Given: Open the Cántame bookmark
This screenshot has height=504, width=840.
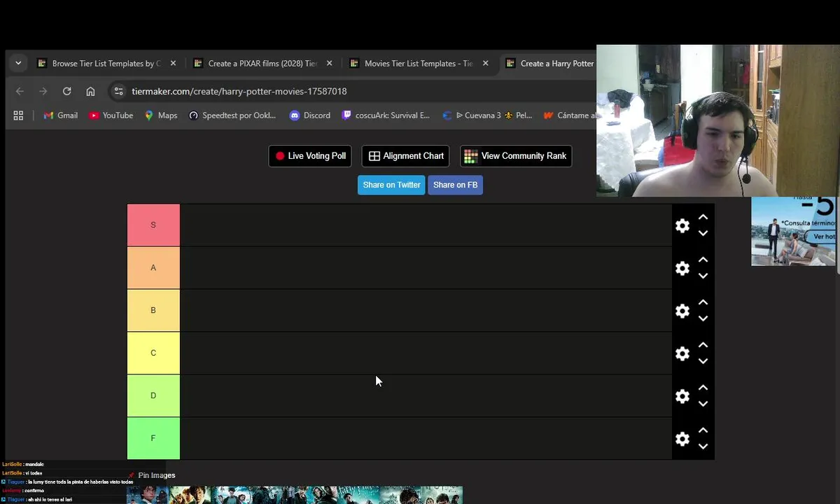Looking at the screenshot, I should point(570,115).
